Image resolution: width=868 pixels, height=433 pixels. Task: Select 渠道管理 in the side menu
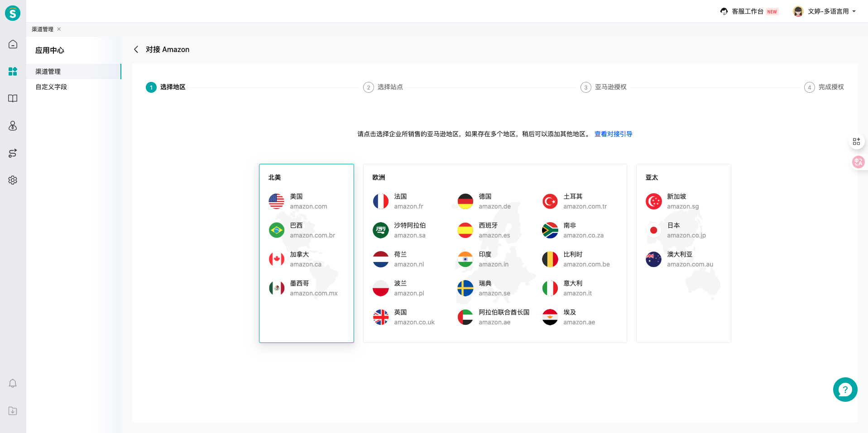[x=74, y=71]
